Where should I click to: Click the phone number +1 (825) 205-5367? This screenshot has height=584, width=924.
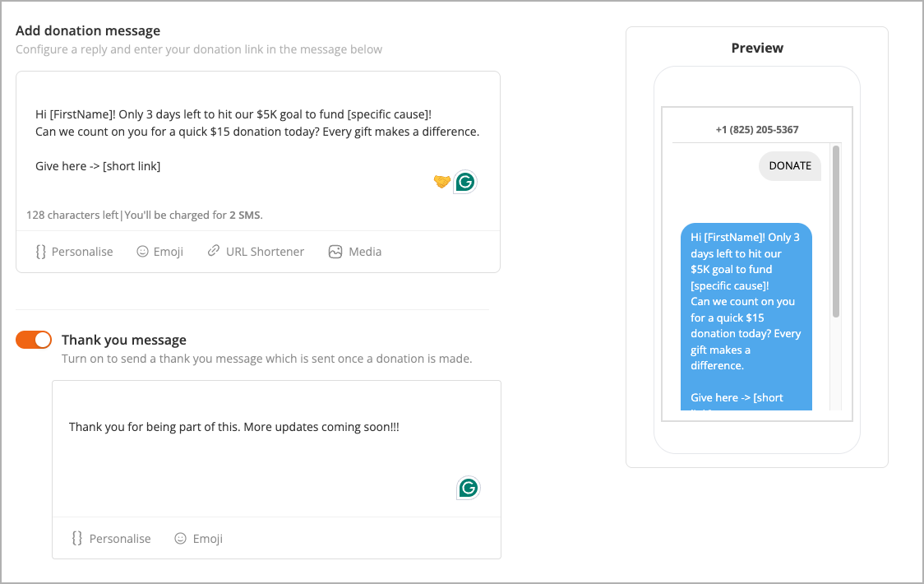coord(756,130)
